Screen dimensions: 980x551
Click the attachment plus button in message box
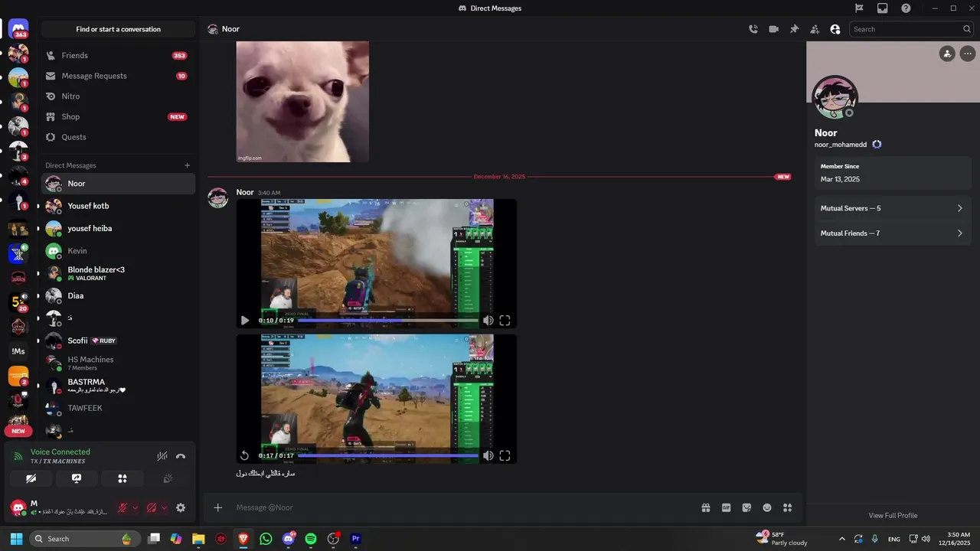pos(218,507)
